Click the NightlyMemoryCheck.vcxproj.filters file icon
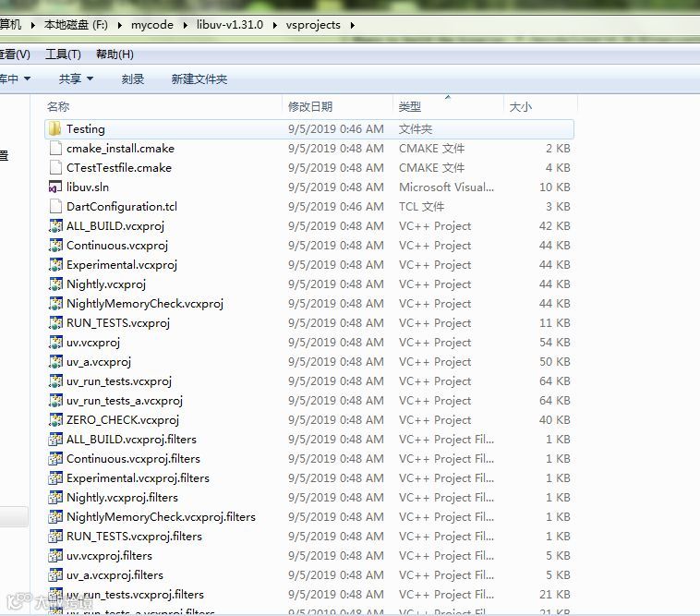Image resolution: width=700 pixels, height=616 pixels. tap(55, 517)
